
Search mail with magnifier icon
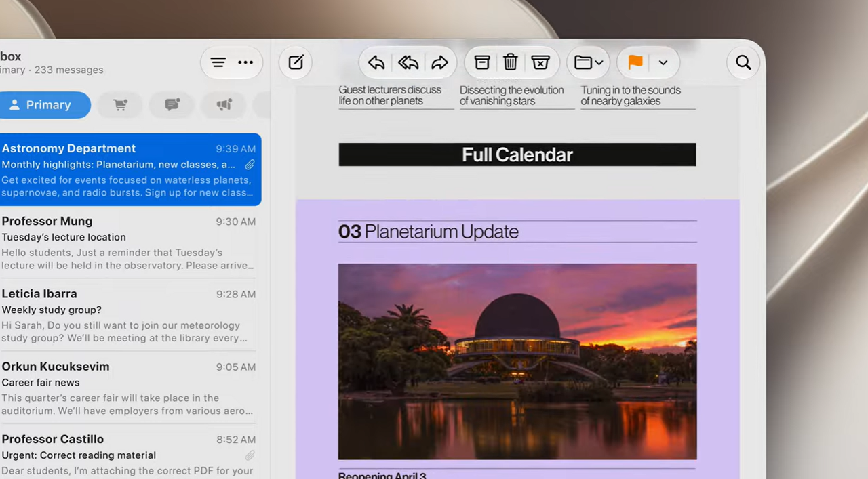coord(743,63)
